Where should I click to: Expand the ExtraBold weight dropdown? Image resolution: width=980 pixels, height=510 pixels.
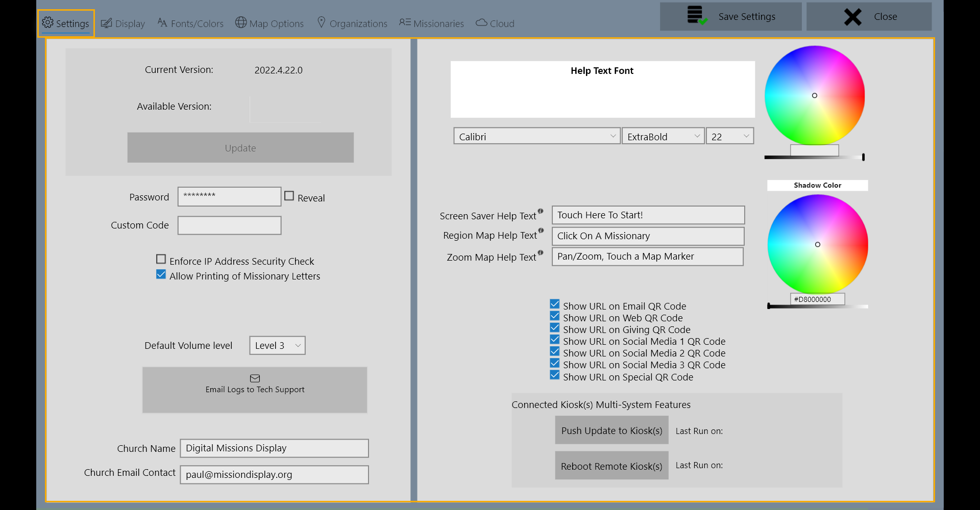click(x=663, y=136)
